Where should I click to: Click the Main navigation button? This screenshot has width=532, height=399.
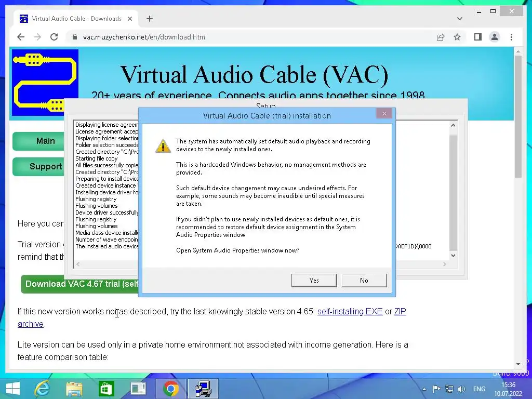(38, 141)
